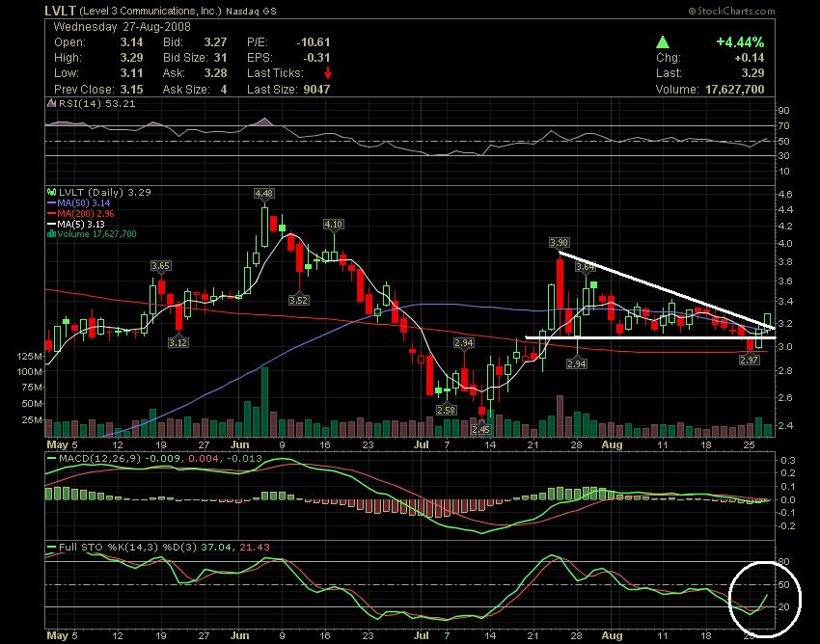
Task: Click the 3.90 high price label
Action: click(559, 243)
